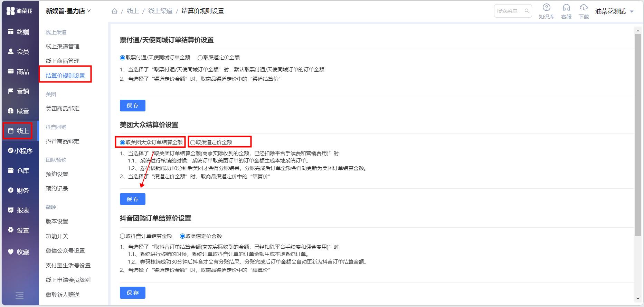
Task: Open the 仓库 sidebar section
Action: pyautogui.click(x=19, y=170)
